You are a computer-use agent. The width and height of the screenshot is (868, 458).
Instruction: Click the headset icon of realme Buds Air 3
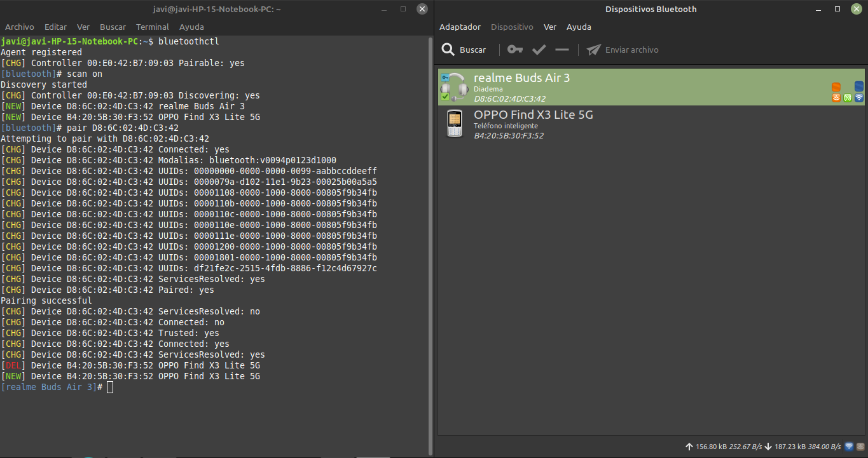point(455,87)
